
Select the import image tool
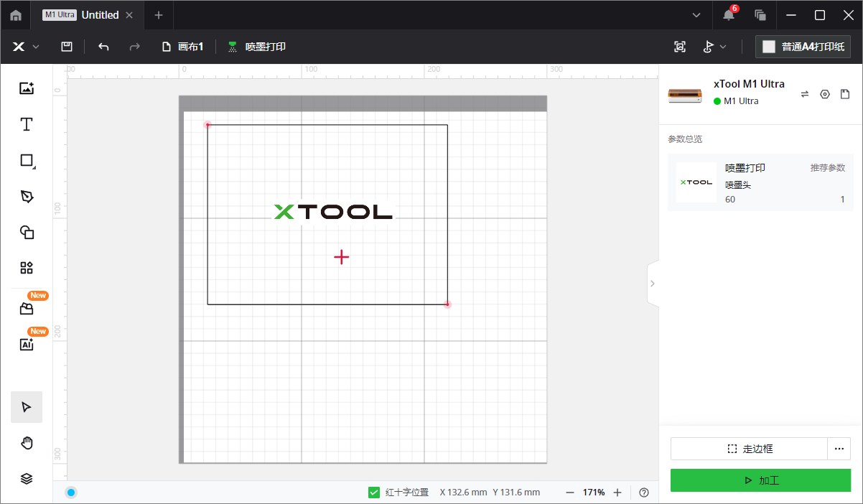(27, 88)
